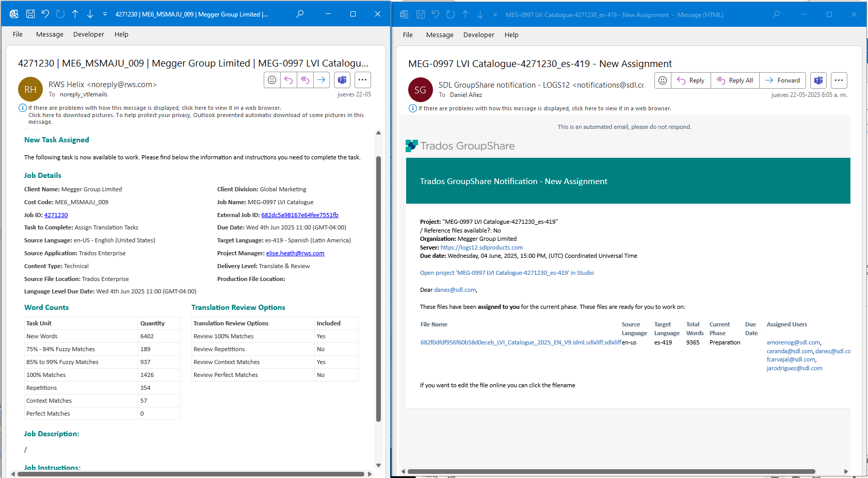Go to previous item arrow in right window

click(x=465, y=14)
